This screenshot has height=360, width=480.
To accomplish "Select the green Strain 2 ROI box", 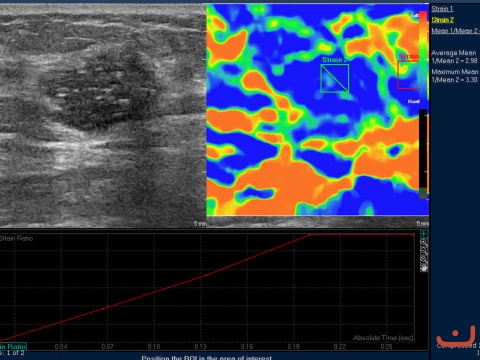I will (335, 78).
